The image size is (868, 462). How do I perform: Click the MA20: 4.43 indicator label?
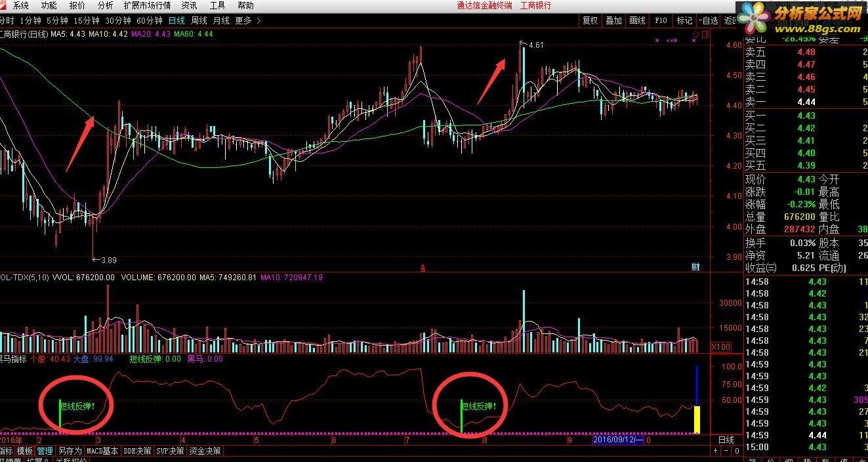click(151, 33)
